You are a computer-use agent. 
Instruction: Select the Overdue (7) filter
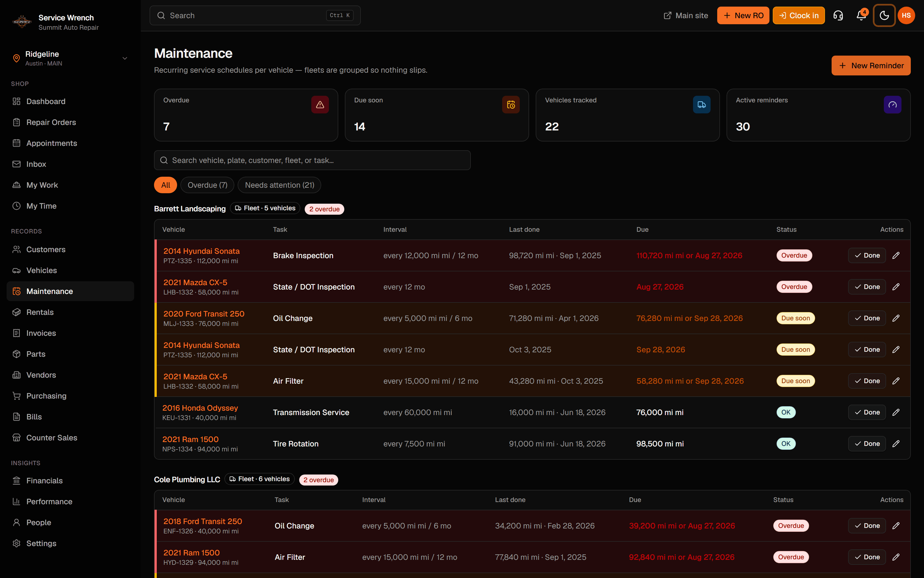coord(207,185)
